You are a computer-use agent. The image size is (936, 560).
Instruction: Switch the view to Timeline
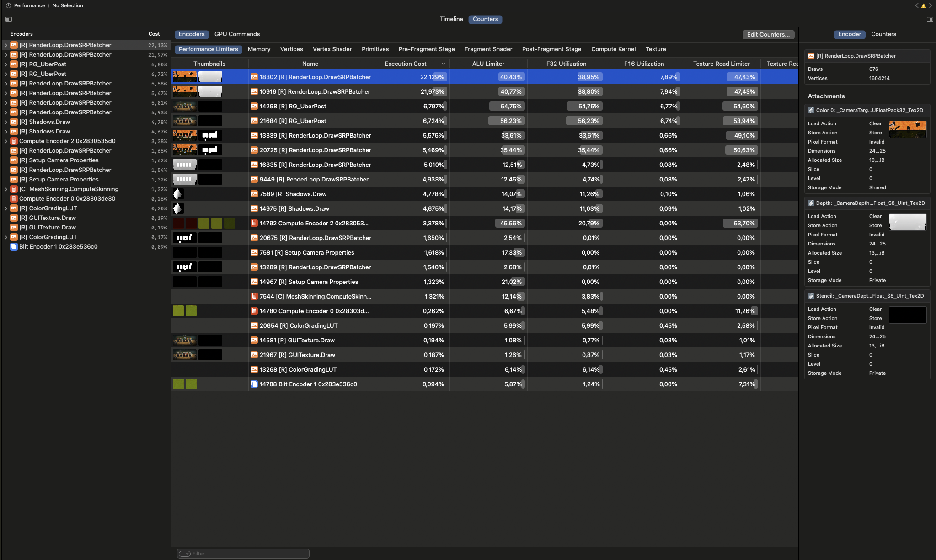coord(451,19)
